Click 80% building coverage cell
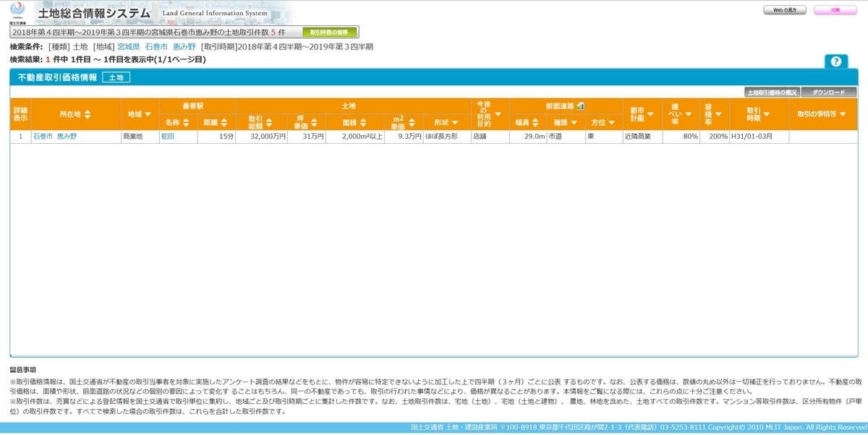Image resolution: width=868 pixels, height=435 pixels. tap(681, 136)
